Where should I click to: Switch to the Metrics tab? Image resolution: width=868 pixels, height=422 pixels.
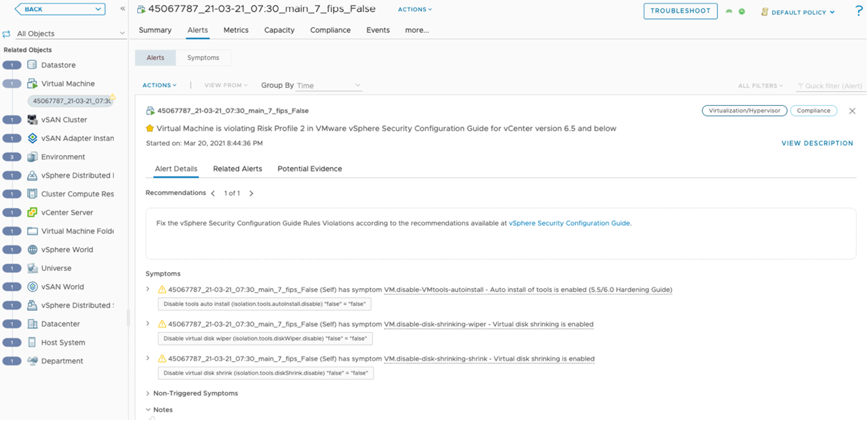coord(236,30)
